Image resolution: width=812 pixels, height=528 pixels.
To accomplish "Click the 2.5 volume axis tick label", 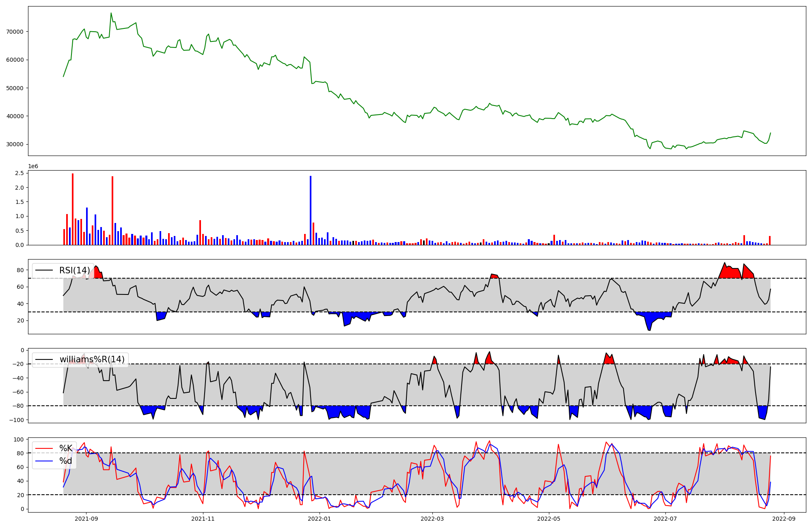I will click(x=19, y=173).
